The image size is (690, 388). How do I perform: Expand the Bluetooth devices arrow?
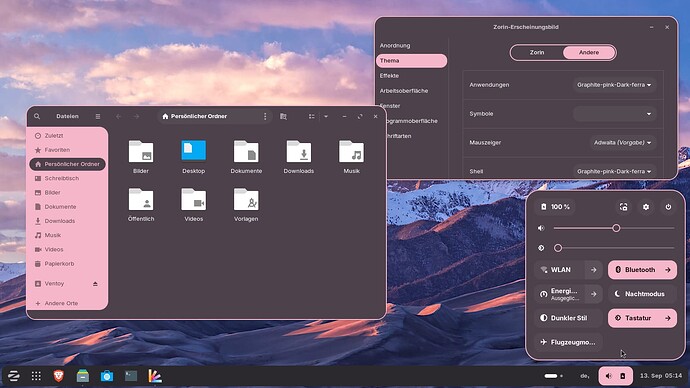(668, 270)
